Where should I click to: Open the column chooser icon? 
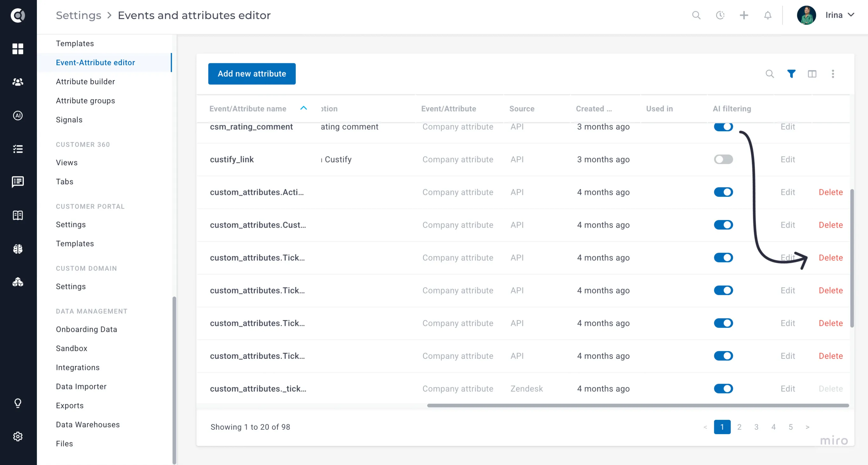812,74
